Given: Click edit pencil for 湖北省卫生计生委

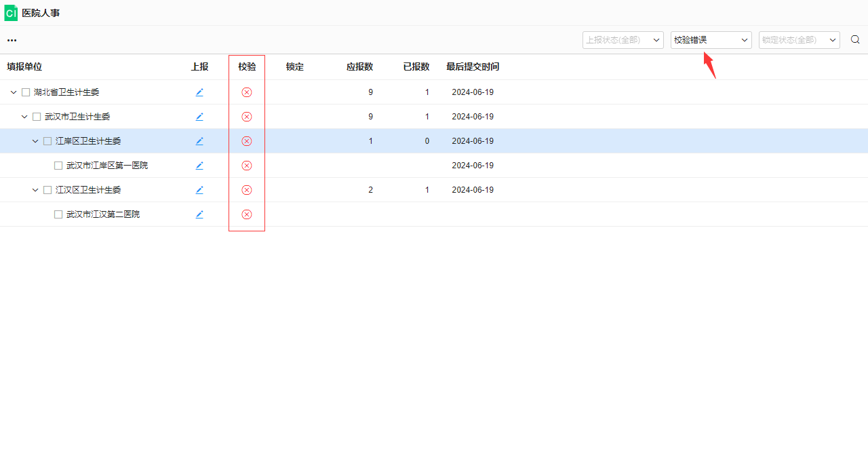Looking at the screenshot, I should (199, 92).
